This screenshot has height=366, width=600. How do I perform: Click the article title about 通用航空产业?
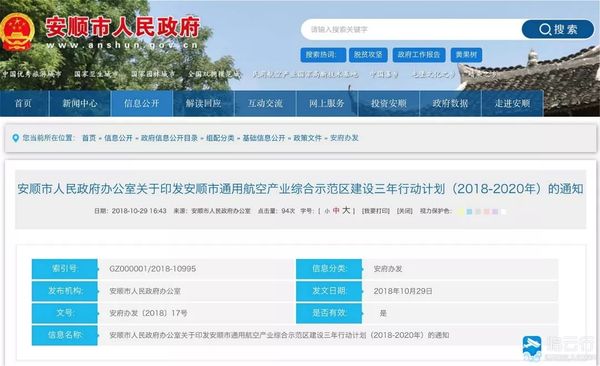[x=300, y=189]
